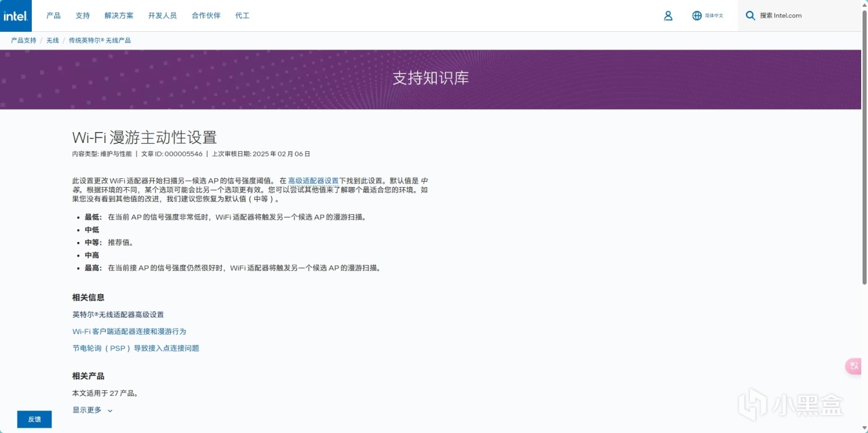Open the 代工 menu
This screenshot has height=433, width=868.
(x=243, y=16)
